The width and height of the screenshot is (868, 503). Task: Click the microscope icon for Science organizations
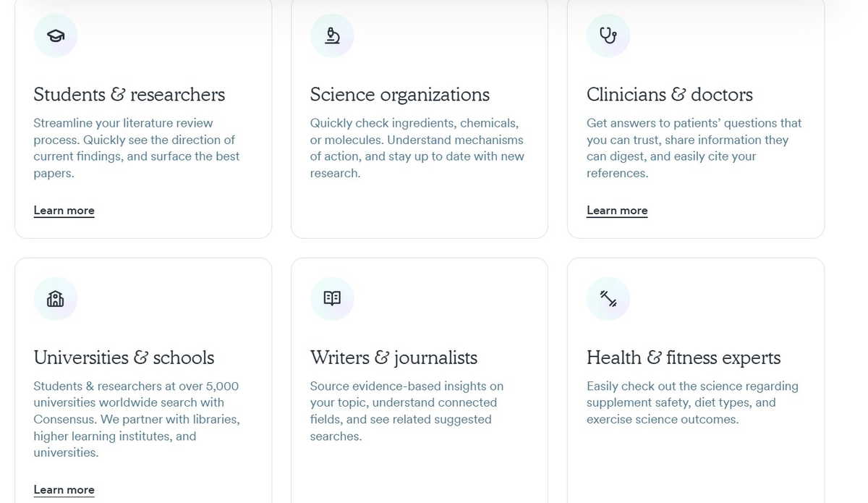[x=332, y=35]
